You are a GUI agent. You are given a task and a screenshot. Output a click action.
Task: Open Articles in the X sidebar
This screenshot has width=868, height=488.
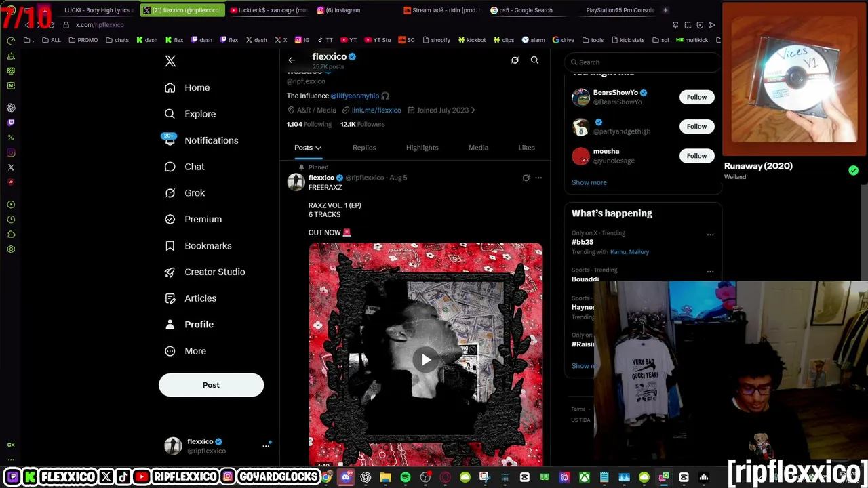click(x=191, y=298)
